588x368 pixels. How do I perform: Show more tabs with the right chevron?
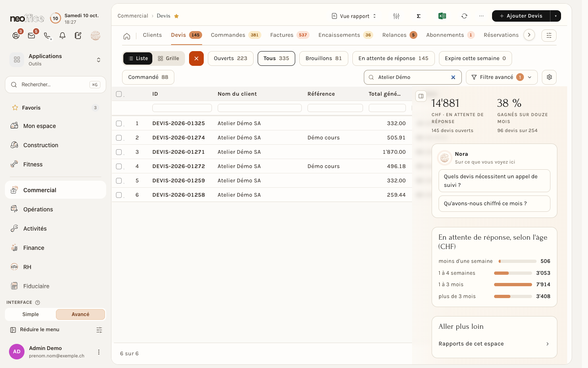[529, 35]
